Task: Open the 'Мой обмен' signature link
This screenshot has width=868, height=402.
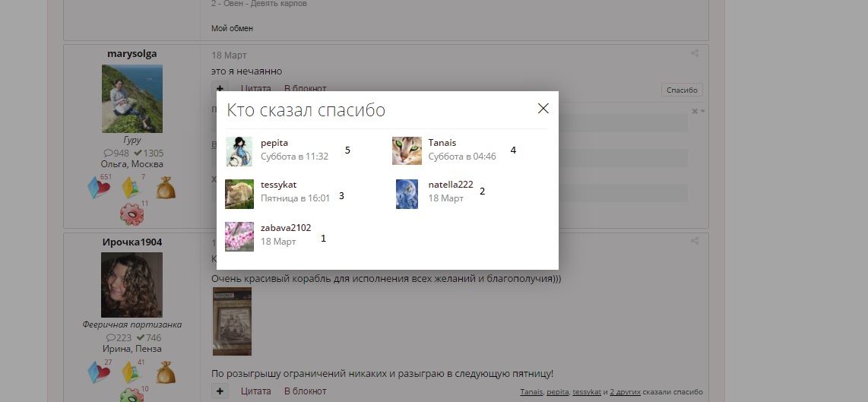Action: (x=232, y=28)
